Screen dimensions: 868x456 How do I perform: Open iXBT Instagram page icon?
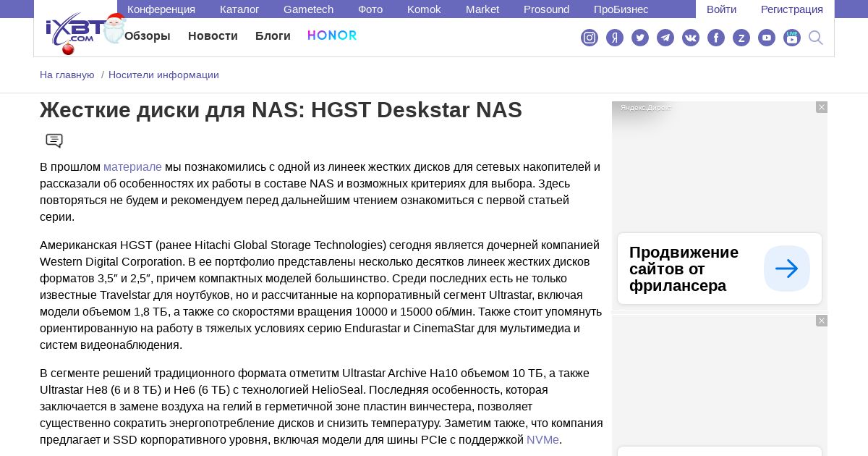[x=590, y=38]
